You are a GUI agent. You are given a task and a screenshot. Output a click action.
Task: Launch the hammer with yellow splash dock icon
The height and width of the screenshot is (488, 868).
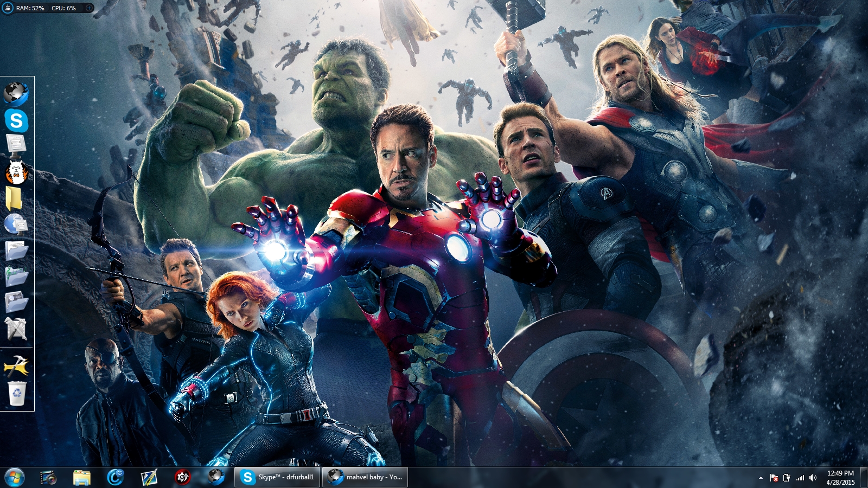pos(16,367)
